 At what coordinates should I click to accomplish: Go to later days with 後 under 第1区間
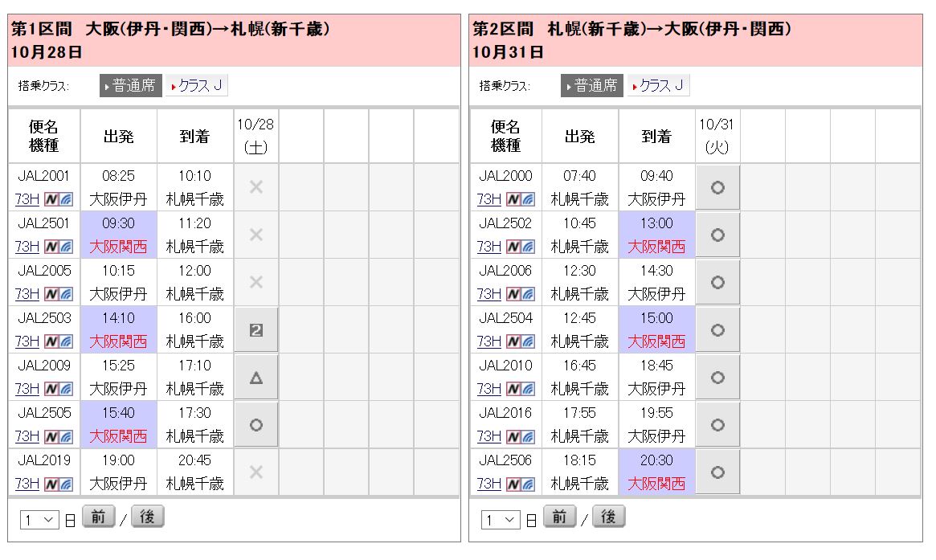(x=148, y=517)
